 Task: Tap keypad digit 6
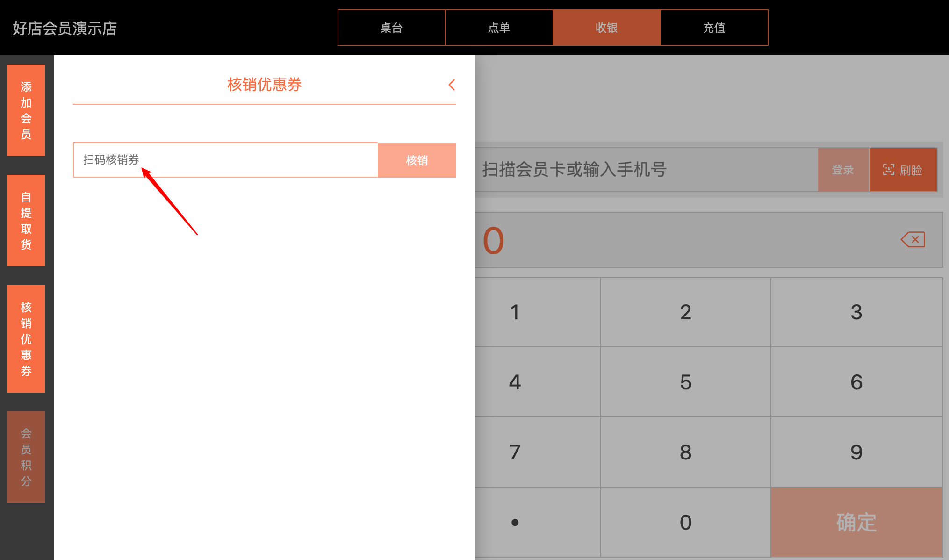pos(857,382)
